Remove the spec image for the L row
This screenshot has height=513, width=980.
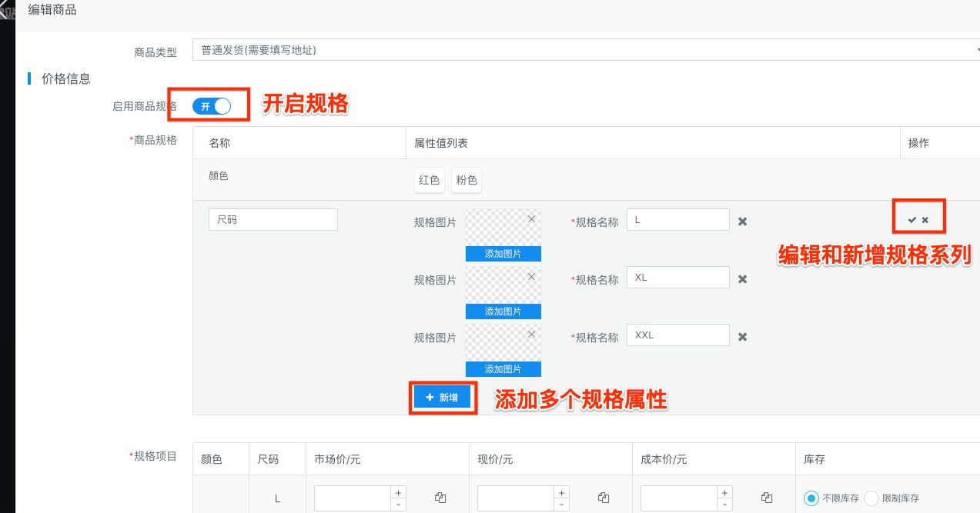coord(531,218)
